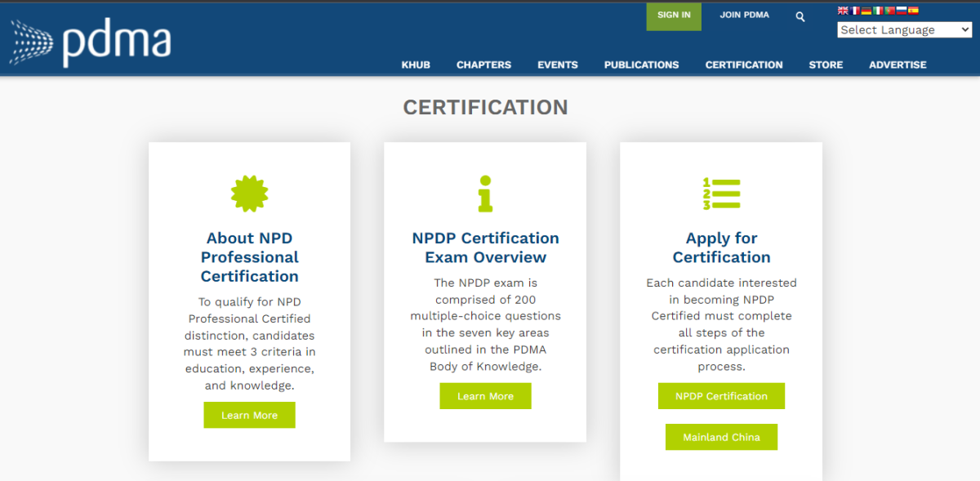
Task: Click Learn More under About NPD Certification
Action: (x=249, y=415)
